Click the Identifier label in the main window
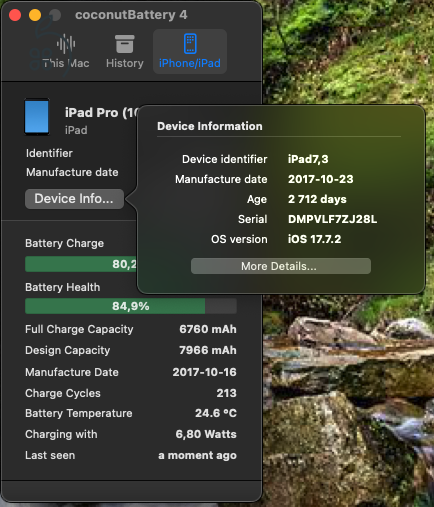Viewport: 434px width, 507px height. click(49, 153)
